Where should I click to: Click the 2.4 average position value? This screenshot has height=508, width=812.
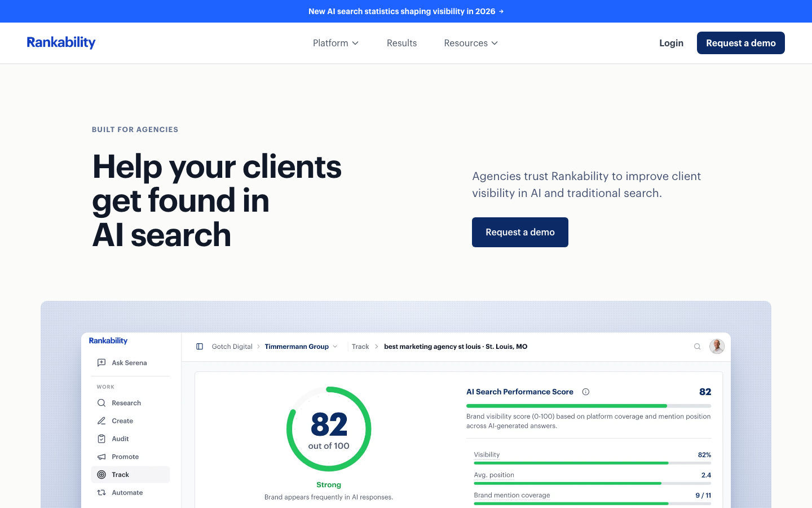tap(706, 475)
